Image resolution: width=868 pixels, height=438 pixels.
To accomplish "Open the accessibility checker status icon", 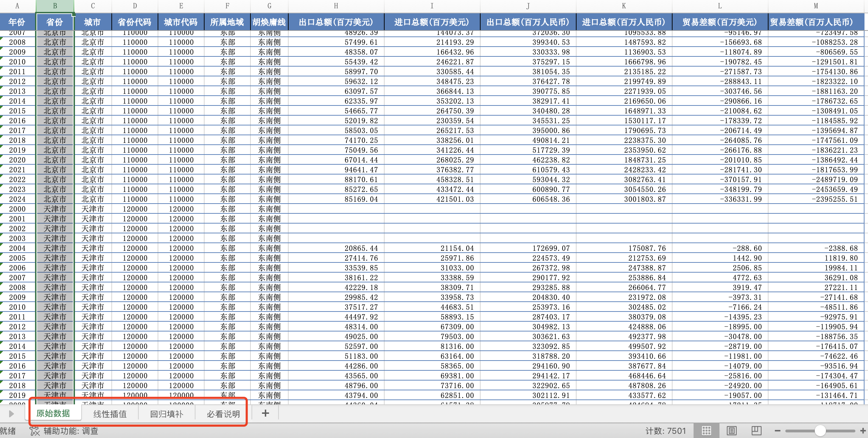I will click(x=34, y=431).
